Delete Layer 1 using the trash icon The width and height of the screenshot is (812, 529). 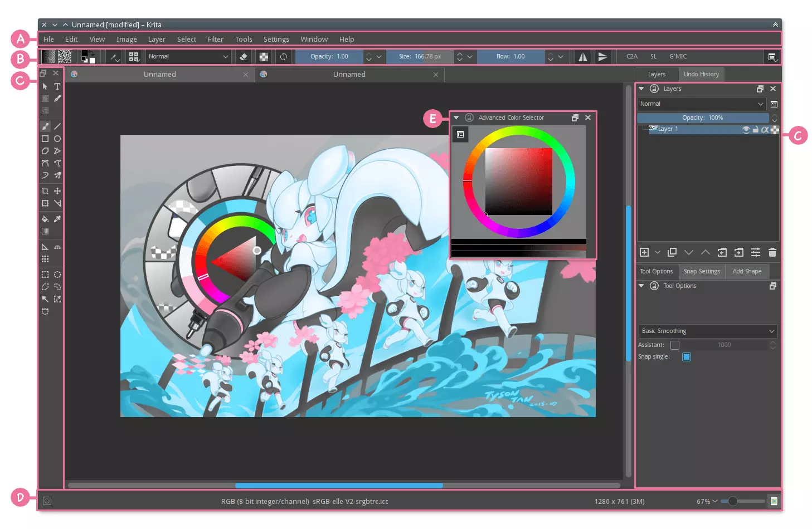coord(772,252)
